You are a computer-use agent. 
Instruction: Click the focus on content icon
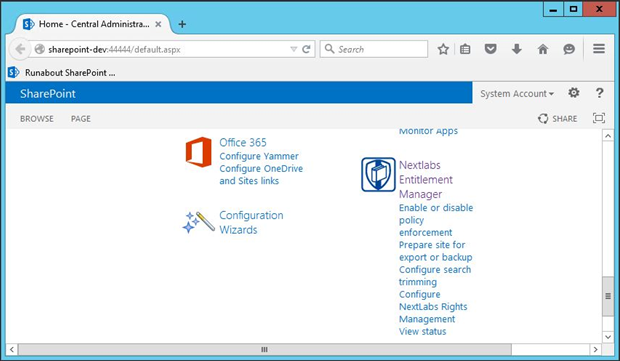599,118
